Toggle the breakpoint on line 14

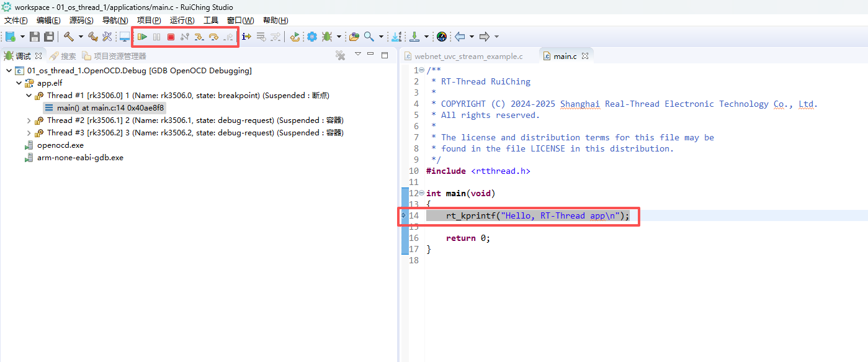(404, 215)
